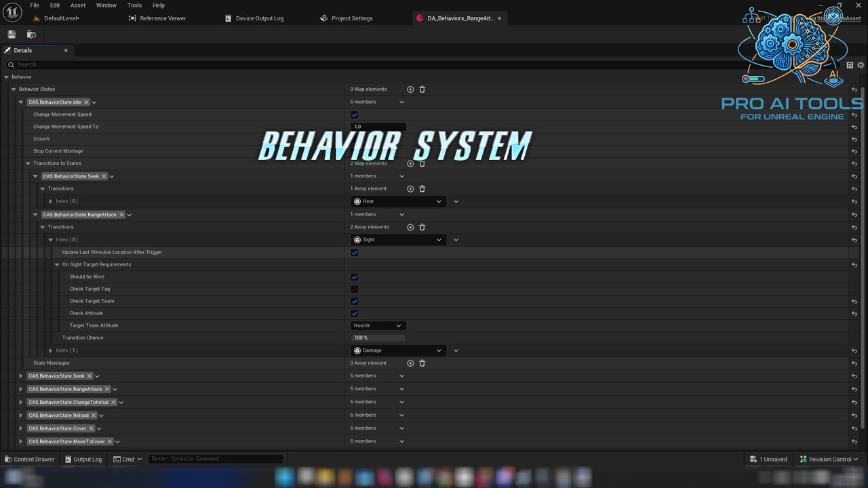
Task: Uncheck the Check Attitude option
Action: [354, 314]
